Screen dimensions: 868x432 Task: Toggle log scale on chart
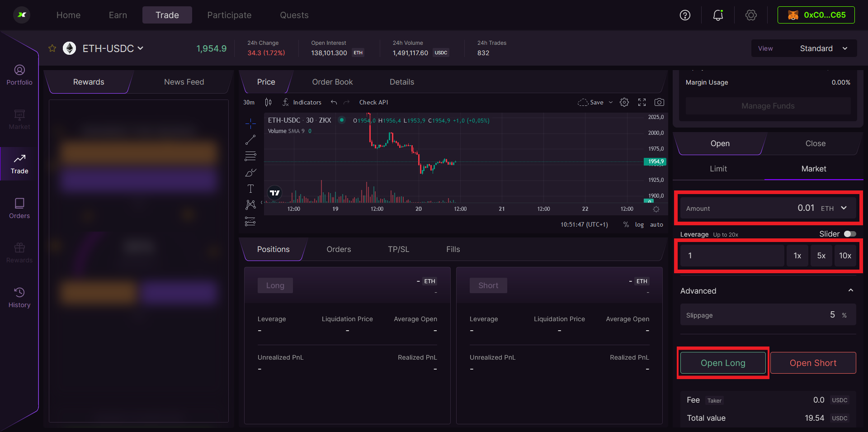click(639, 225)
